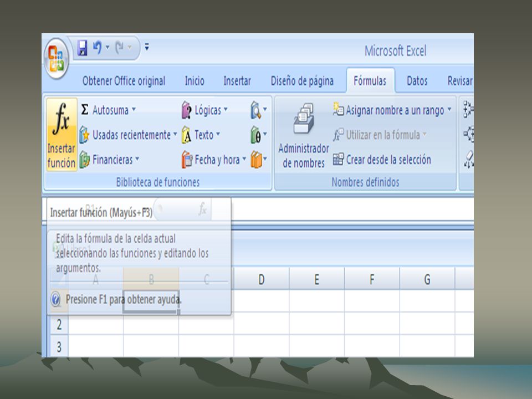Click the Insertar función fx button
Image resolution: width=532 pixels, height=399 pixels.
pyautogui.click(x=62, y=134)
